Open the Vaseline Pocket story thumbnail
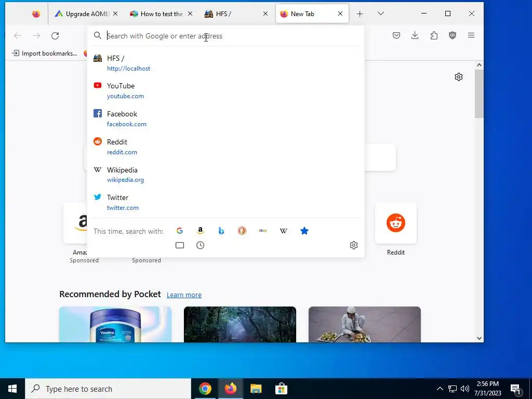 115,324
